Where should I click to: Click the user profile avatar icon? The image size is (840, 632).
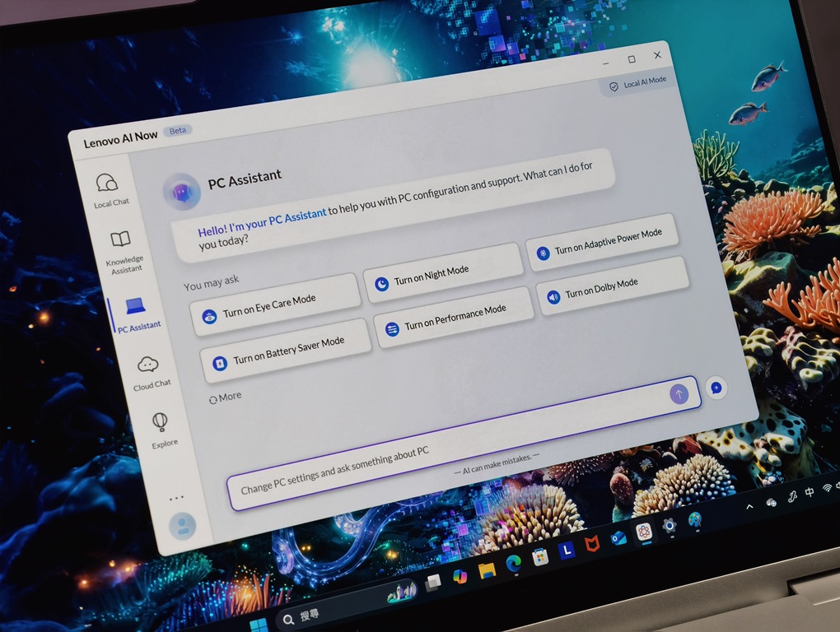coord(182,525)
